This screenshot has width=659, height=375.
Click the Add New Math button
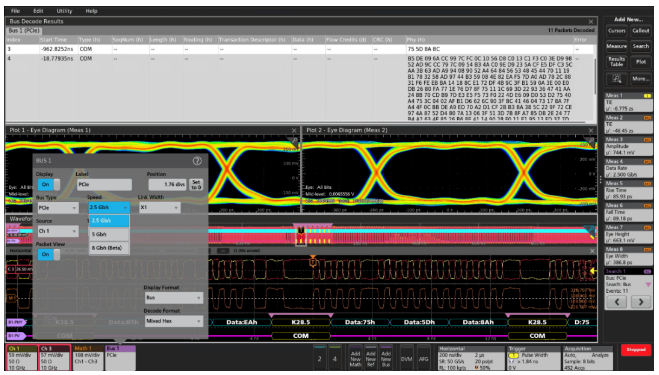(356, 359)
